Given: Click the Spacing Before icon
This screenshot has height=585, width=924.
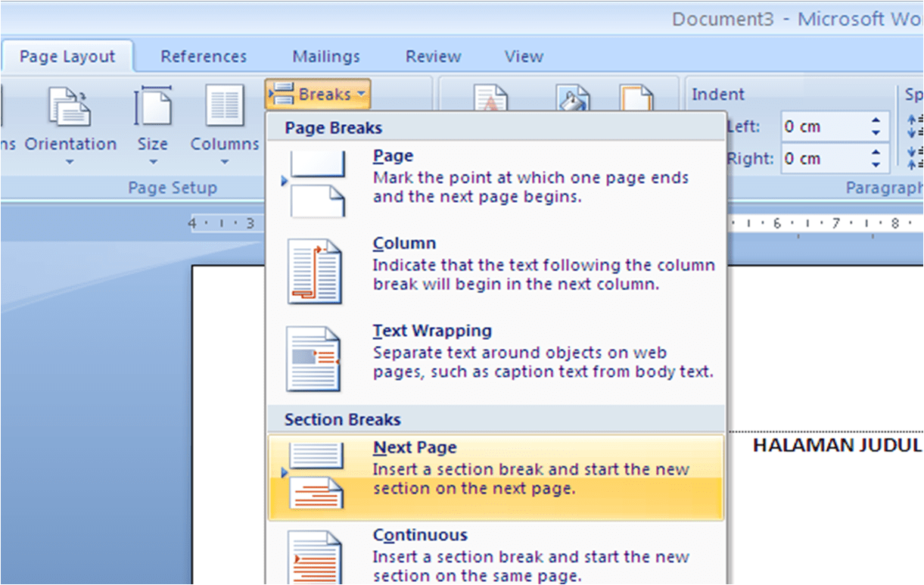Looking at the screenshot, I should (915, 126).
